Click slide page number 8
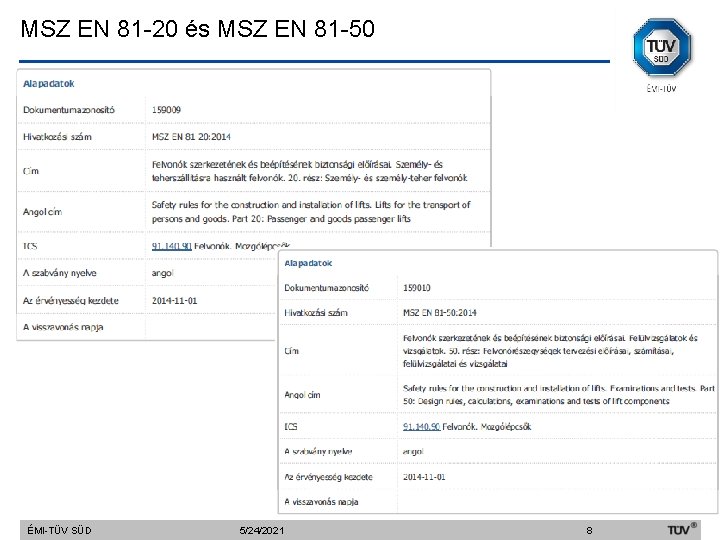 [589, 530]
